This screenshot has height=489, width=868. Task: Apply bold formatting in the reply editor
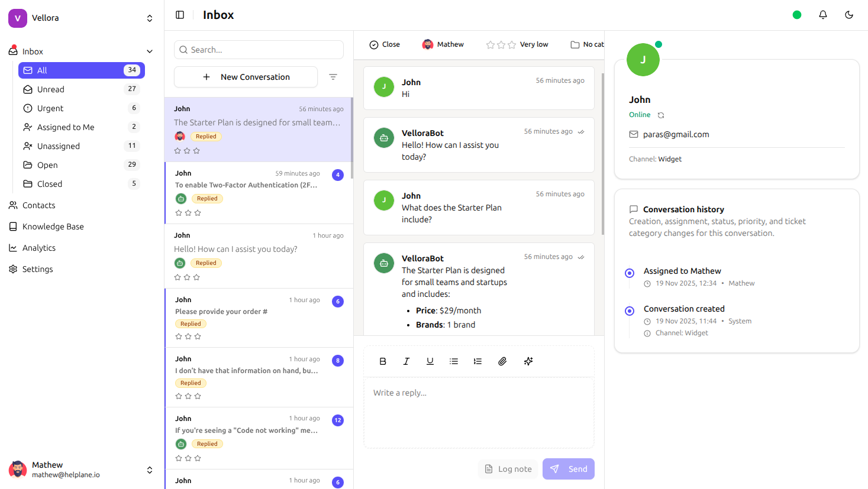click(383, 361)
